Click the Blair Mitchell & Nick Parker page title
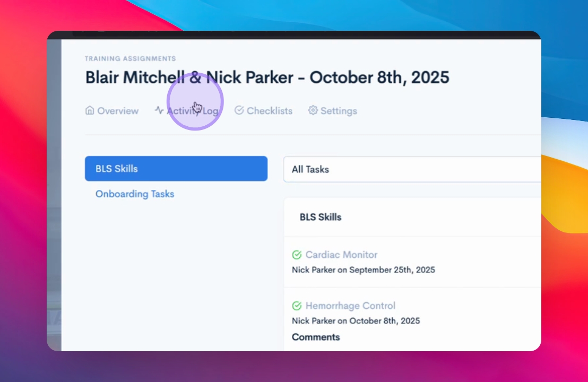The image size is (588, 382). pos(267,77)
